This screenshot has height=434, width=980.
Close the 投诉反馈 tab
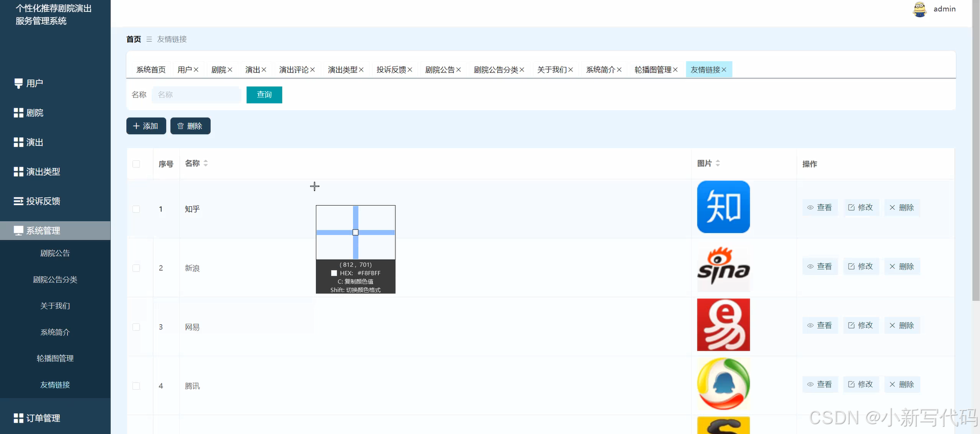pos(410,70)
